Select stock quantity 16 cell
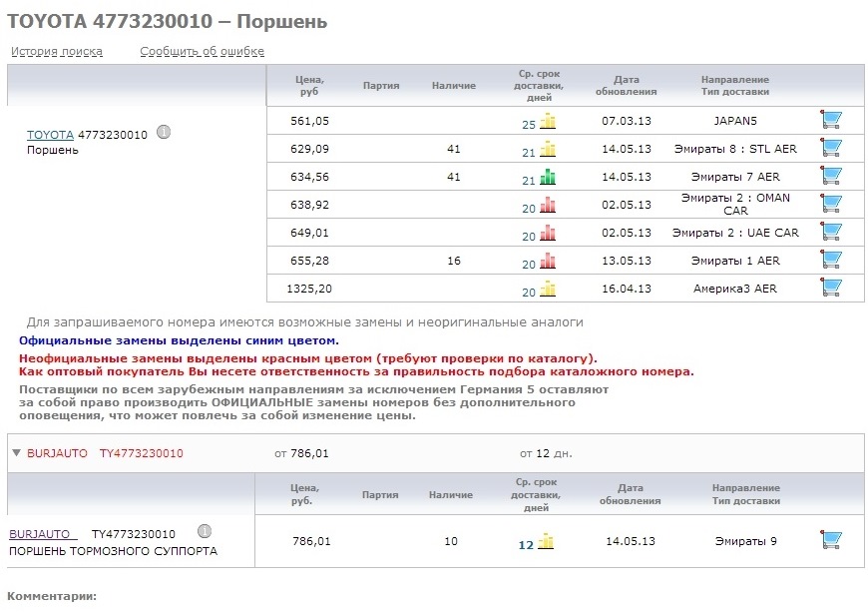This screenshot has width=868, height=613. pyautogui.click(x=454, y=261)
